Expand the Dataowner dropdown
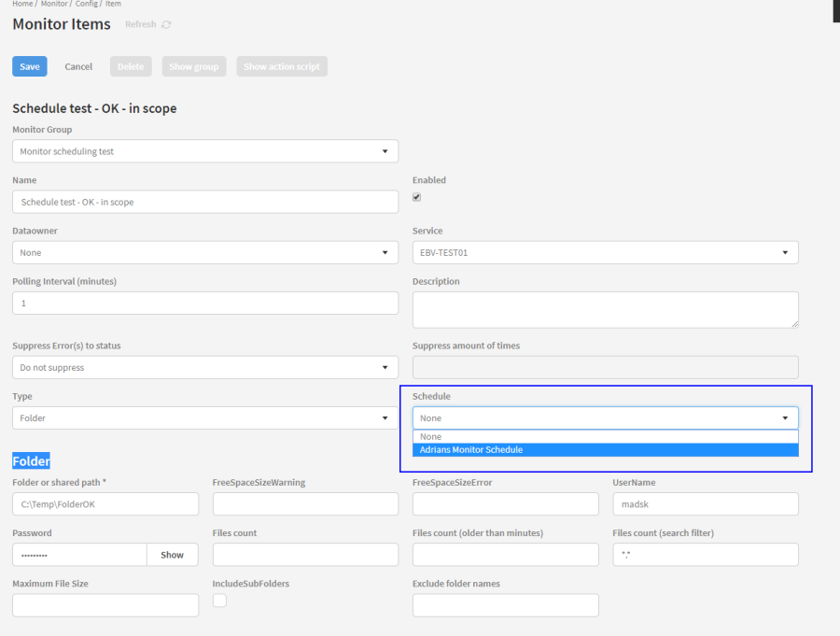 (x=205, y=252)
